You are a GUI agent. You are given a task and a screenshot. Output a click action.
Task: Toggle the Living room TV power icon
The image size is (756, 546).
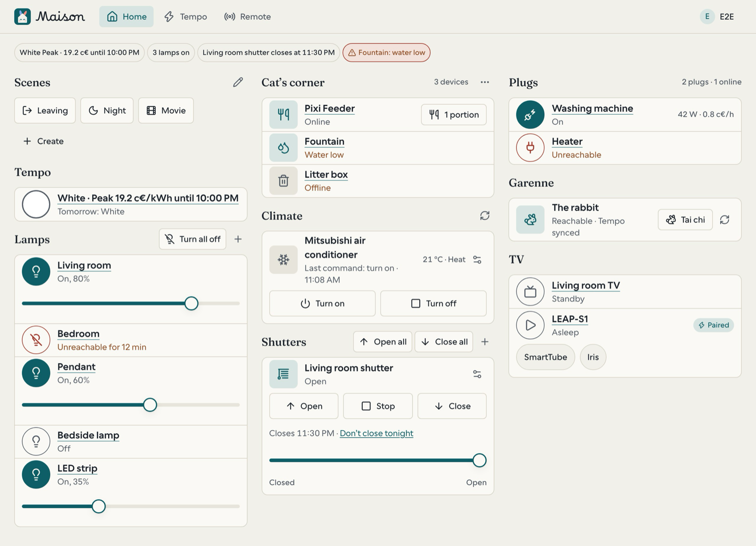coord(530,292)
